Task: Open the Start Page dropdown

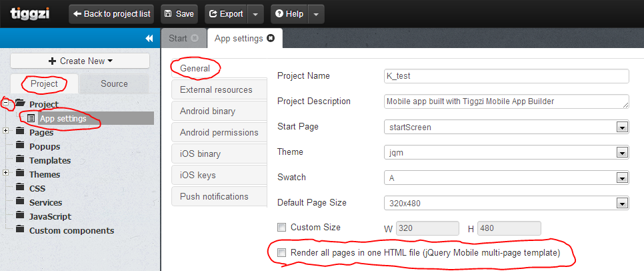Action: click(x=623, y=127)
